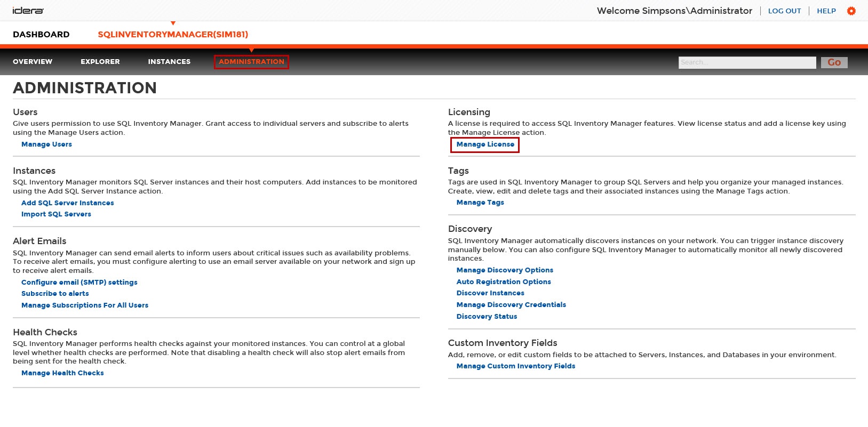This screenshot has height=427, width=868.
Task: Open Manage Discovery Options link
Action: point(505,270)
